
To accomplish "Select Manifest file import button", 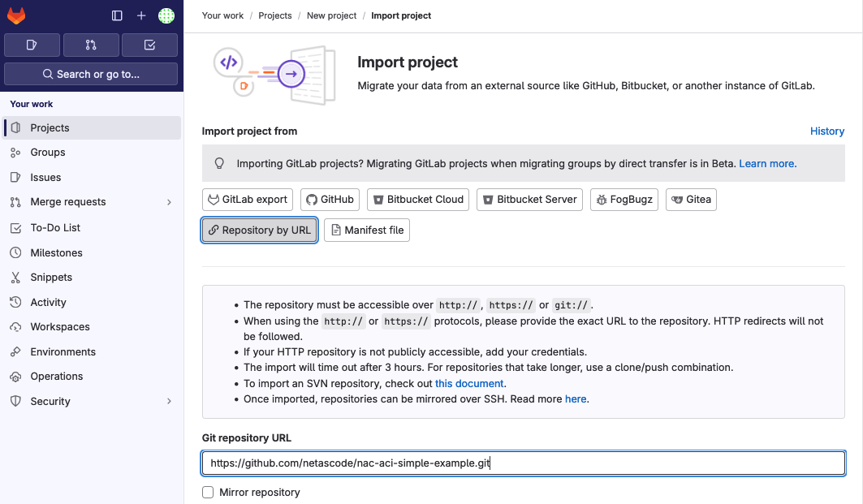I will click(367, 230).
